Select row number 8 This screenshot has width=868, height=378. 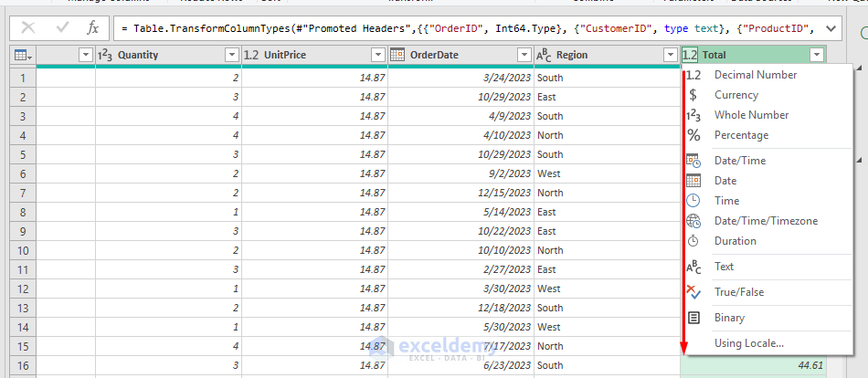pos(23,212)
